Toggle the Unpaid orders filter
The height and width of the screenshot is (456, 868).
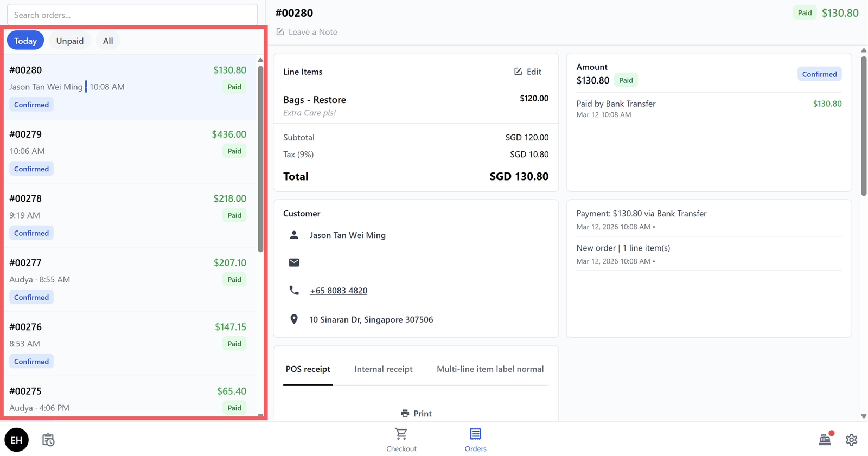coord(69,40)
